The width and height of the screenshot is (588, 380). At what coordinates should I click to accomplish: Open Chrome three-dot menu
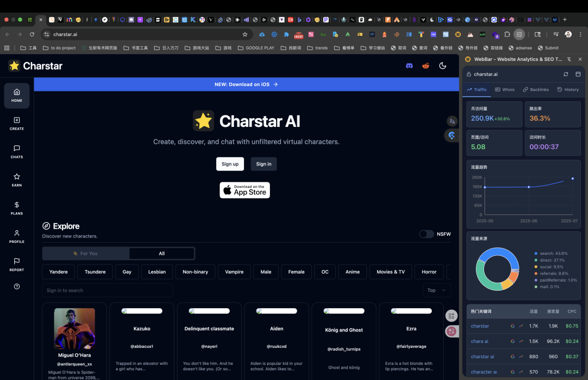[580, 34]
